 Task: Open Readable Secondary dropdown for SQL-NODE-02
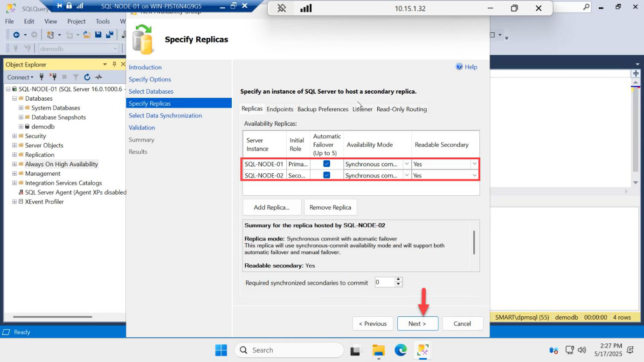click(x=474, y=175)
